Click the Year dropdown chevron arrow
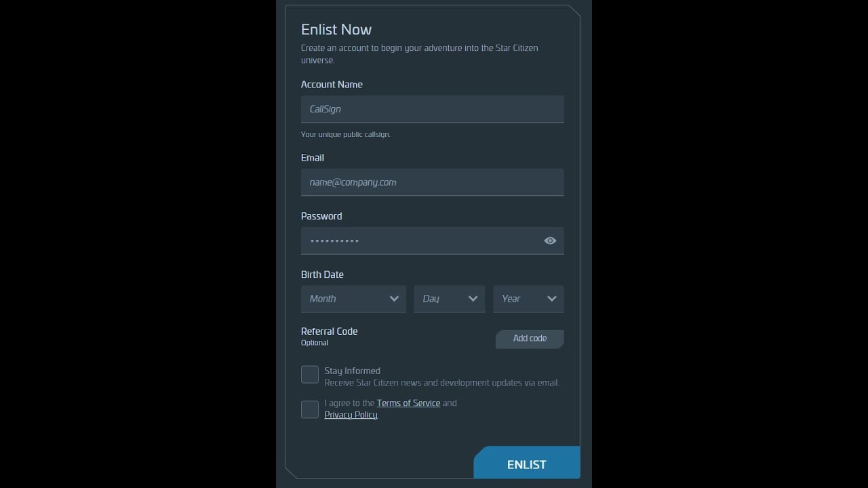868x488 pixels. pos(552,299)
